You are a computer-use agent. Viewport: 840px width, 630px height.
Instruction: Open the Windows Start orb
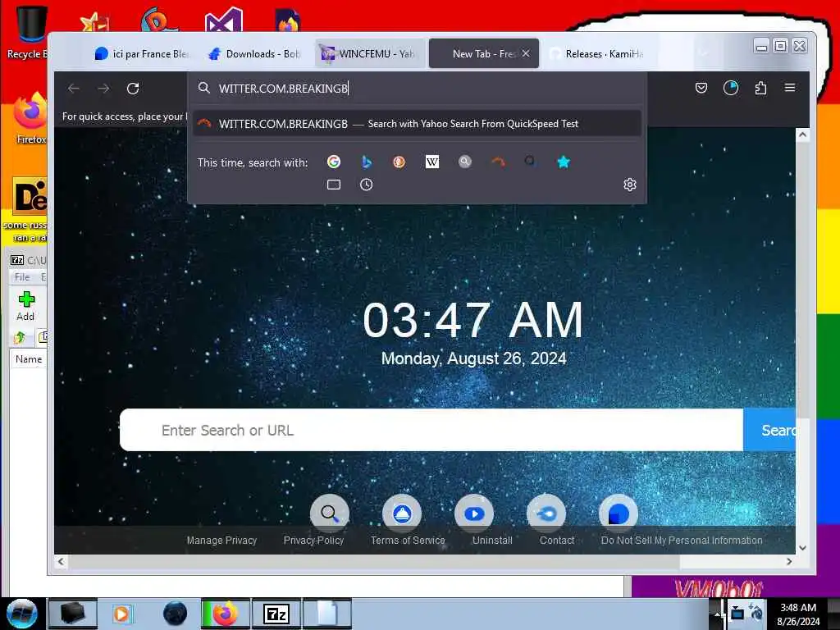22,614
